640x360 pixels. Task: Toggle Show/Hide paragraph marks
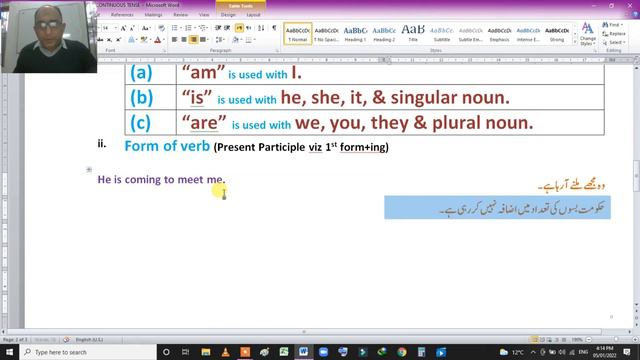point(274,28)
